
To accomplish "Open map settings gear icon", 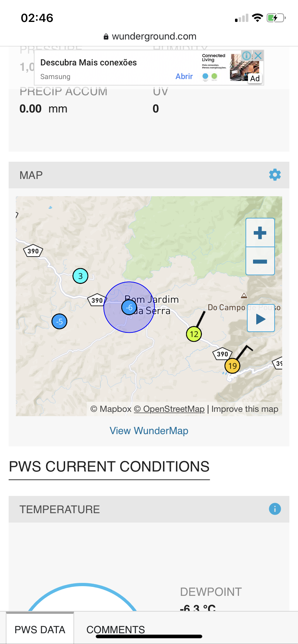I will 275,175.
